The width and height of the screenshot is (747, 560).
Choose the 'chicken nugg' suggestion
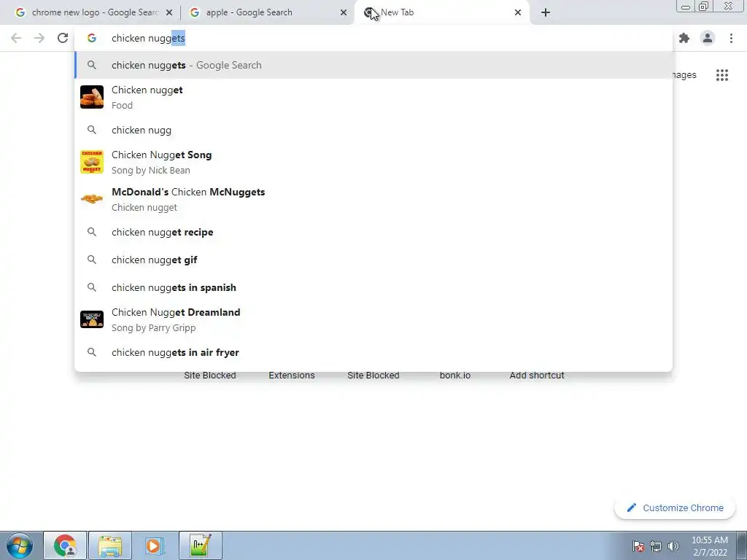coord(373,130)
